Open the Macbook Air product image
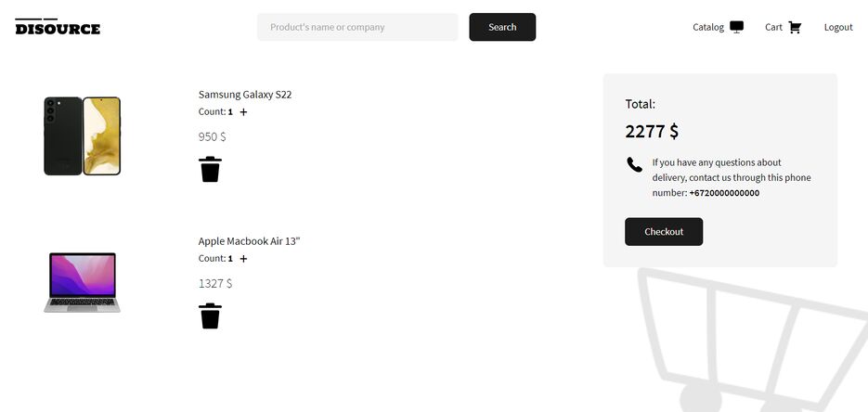 82,283
